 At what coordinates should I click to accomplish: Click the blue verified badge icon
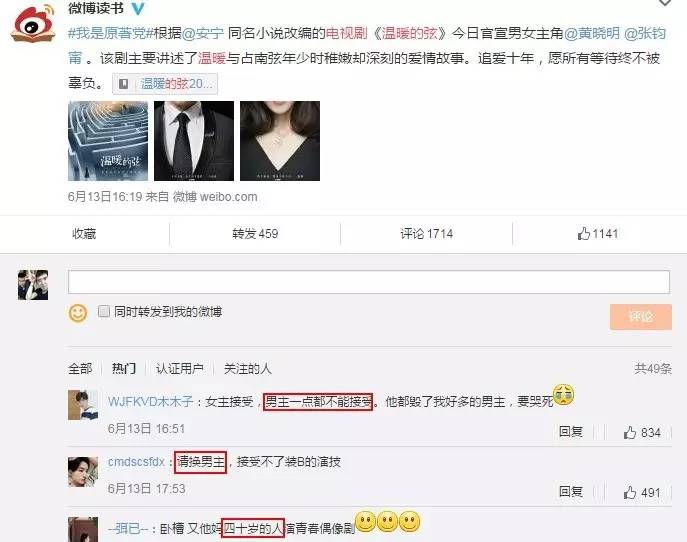[x=138, y=8]
